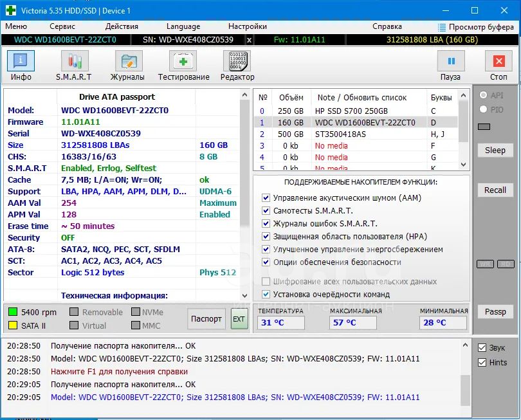Click the gray NVMe indicator box
This screenshot has height=420, width=521.
click(x=136, y=312)
